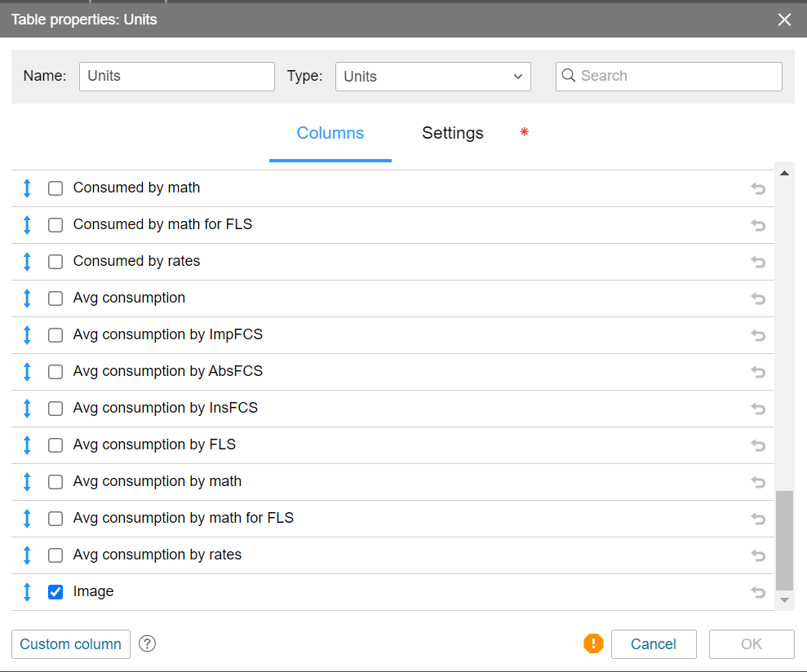Screen dimensions: 807x672
Task: Click into the Search field
Action: pos(677,77)
